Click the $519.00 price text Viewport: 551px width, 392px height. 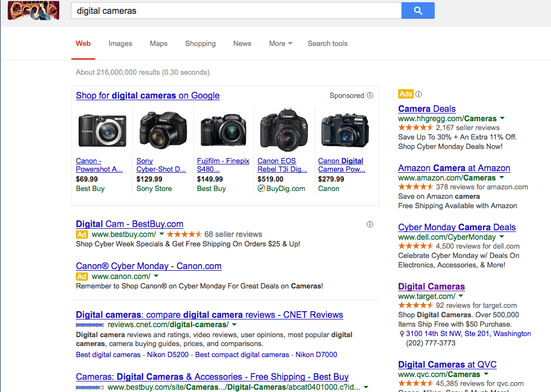[x=270, y=179]
